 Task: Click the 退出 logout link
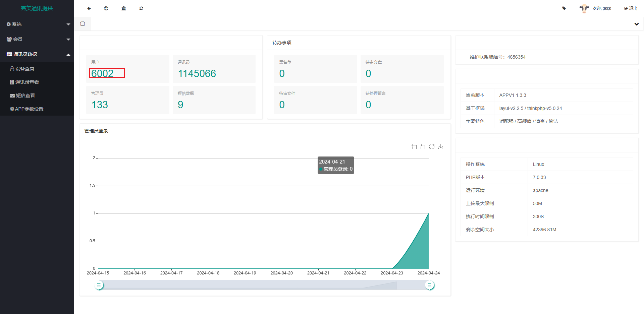(631, 8)
